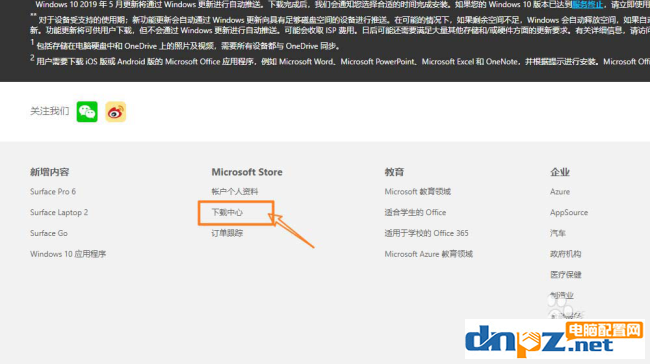
Task: Open the 订单跟踪 link
Action: point(227,233)
